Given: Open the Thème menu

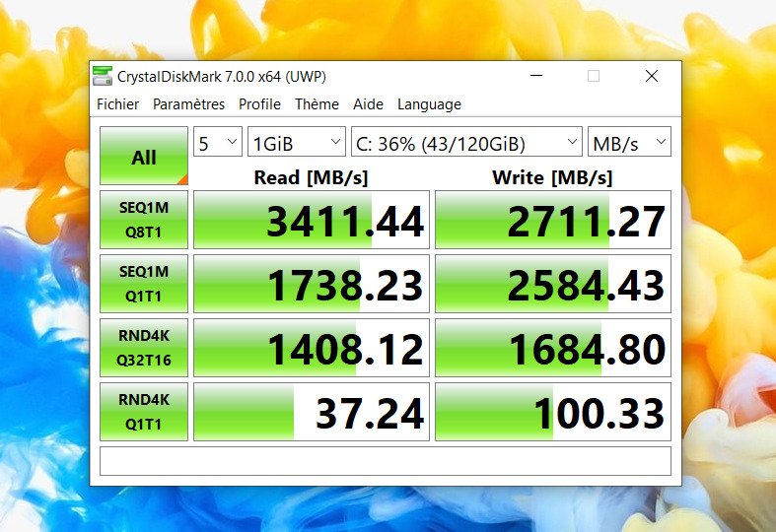Looking at the screenshot, I should (x=317, y=104).
